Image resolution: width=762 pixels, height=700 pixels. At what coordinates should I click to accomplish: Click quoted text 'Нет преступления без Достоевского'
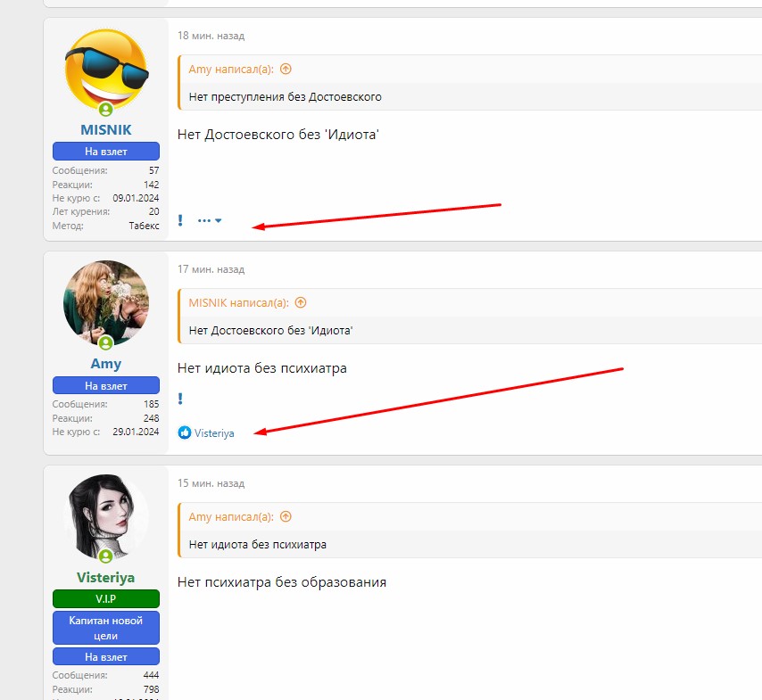(x=286, y=96)
